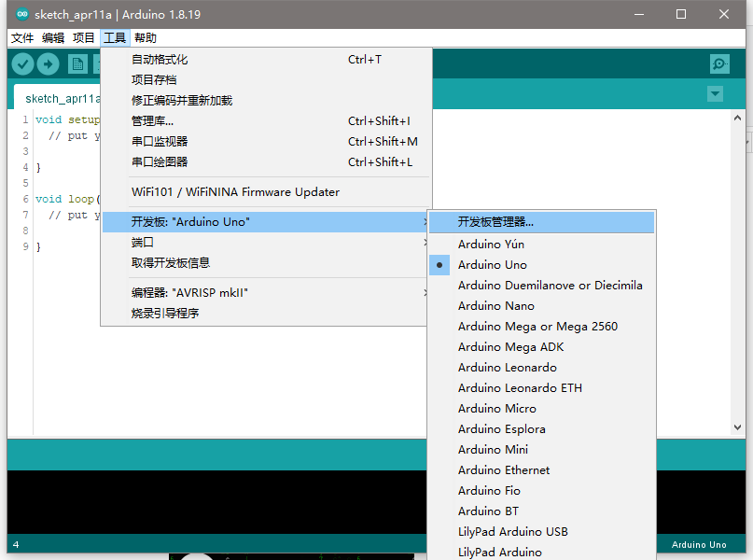This screenshot has height=560, width=753.
Task: Launch WiFi101 / WiFiNINA Firmware Updater
Action: [266, 192]
